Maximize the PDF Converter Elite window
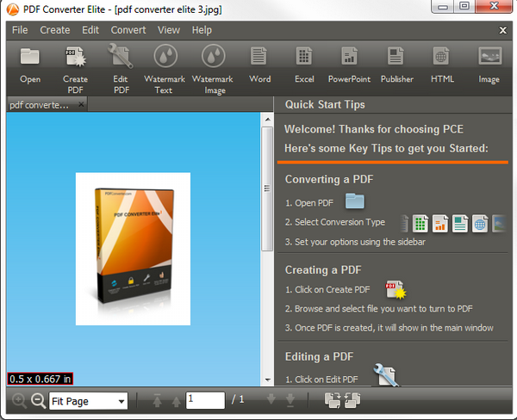 [x=464, y=6]
